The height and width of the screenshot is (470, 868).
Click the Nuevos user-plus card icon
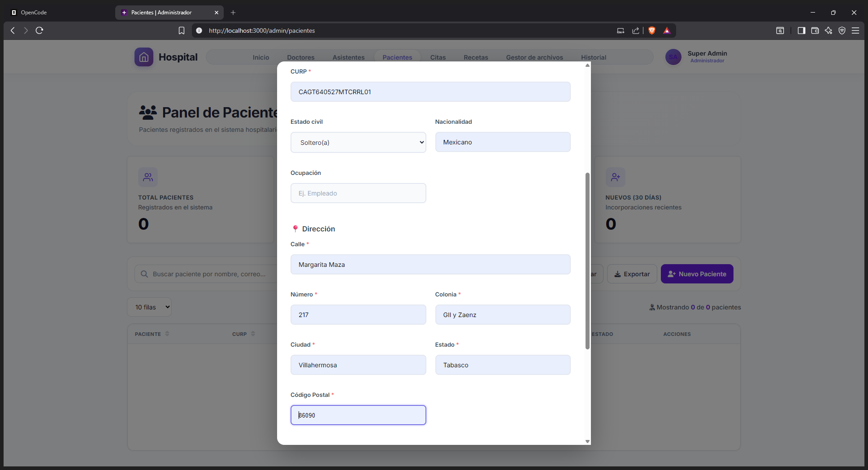616,177
